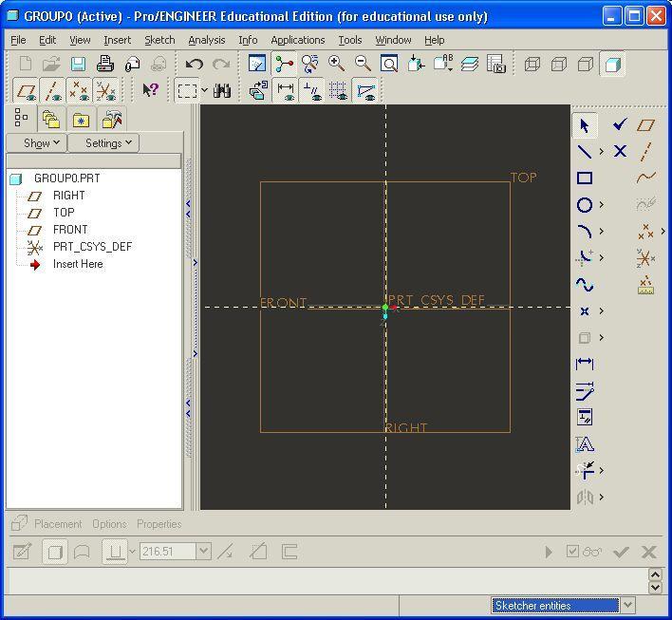Click the binoculars Find icon
The image size is (672, 620).
[222, 90]
